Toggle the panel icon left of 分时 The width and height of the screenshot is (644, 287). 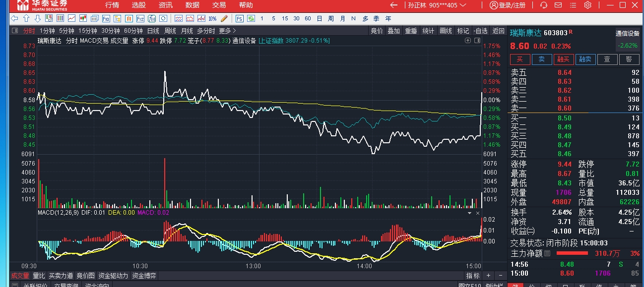coord(15,31)
